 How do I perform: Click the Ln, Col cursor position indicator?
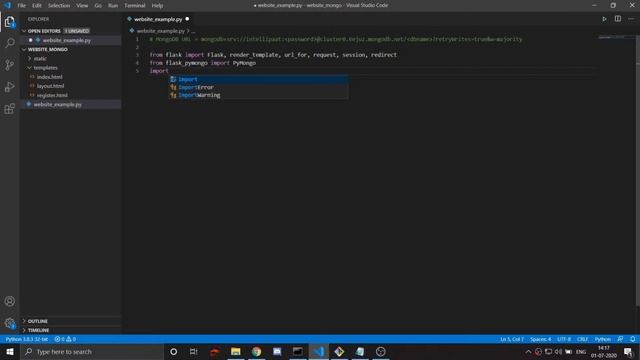point(512,339)
